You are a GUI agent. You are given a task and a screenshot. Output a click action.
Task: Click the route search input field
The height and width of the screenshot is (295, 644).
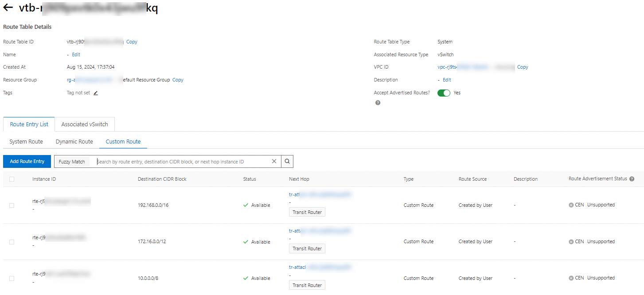pos(182,162)
